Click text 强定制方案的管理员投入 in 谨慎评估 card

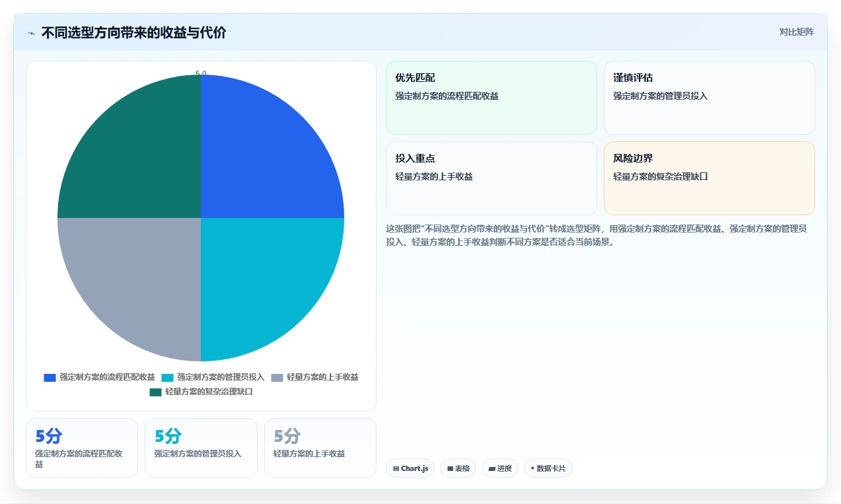click(660, 96)
